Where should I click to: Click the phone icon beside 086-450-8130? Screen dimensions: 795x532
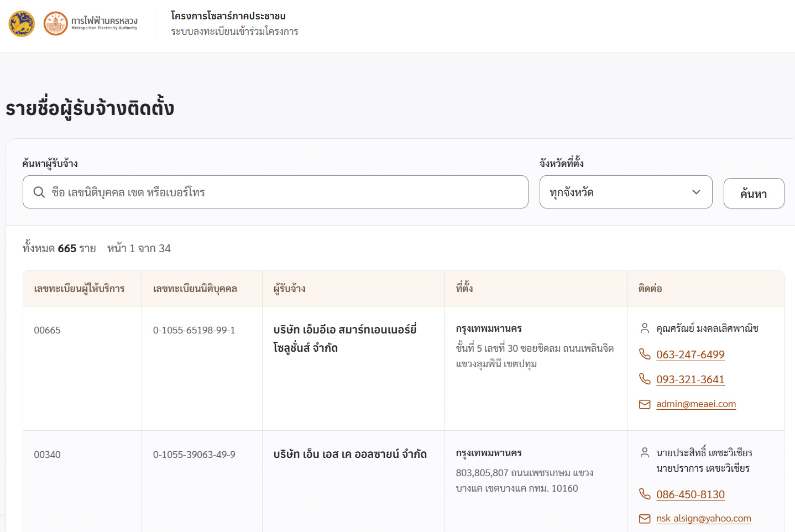click(x=645, y=494)
